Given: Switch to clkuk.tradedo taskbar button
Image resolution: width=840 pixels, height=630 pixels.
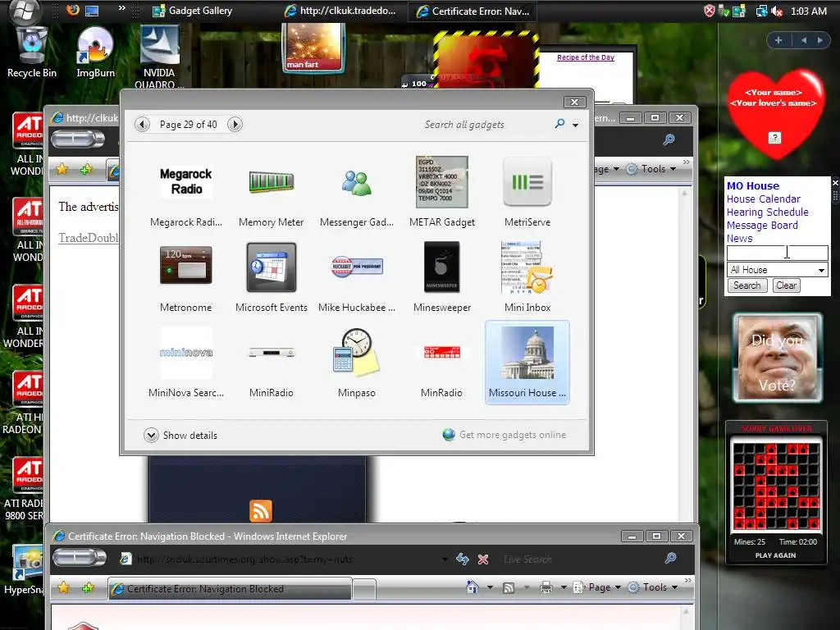Looking at the screenshot, I should 340,11.
